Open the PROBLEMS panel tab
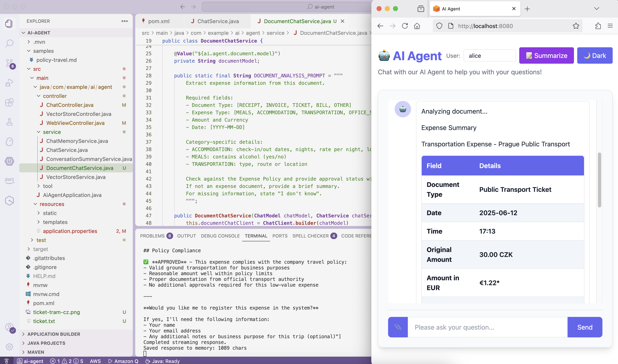 [x=152, y=236]
